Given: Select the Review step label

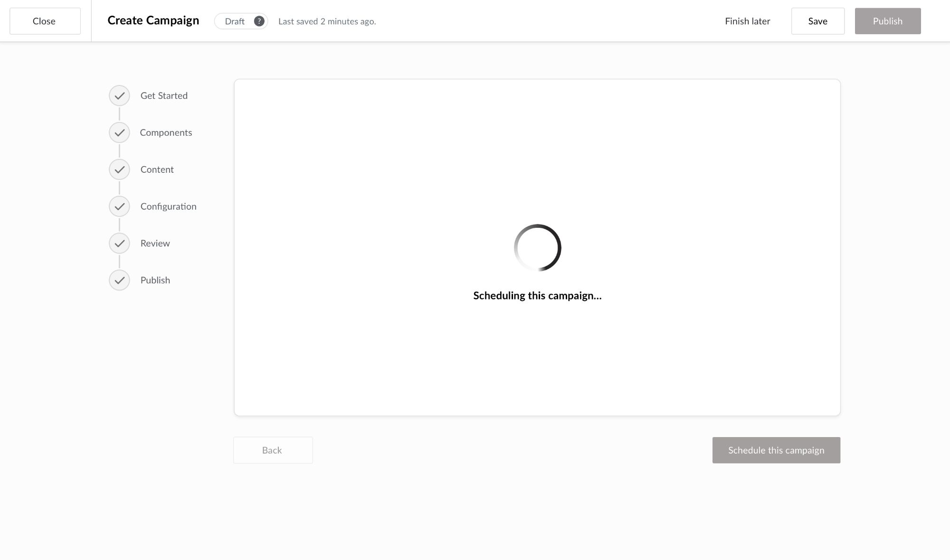Looking at the screenshot, I should tap(155, 243).
